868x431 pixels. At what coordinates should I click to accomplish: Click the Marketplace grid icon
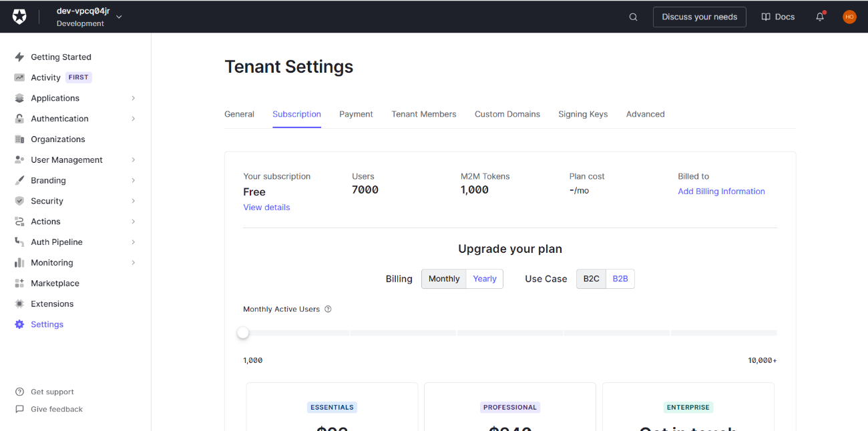19,284
